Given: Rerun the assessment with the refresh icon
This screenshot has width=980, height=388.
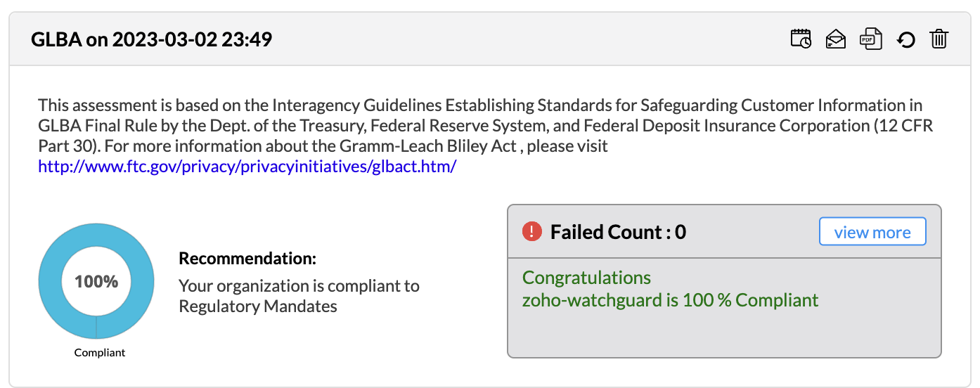Looking at the screenshot, I should coord(906,39).
